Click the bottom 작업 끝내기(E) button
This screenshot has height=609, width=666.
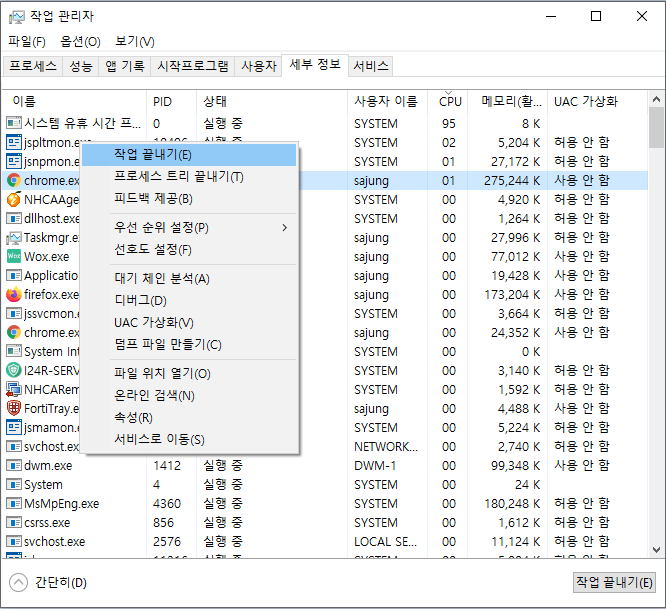(614, 582)
